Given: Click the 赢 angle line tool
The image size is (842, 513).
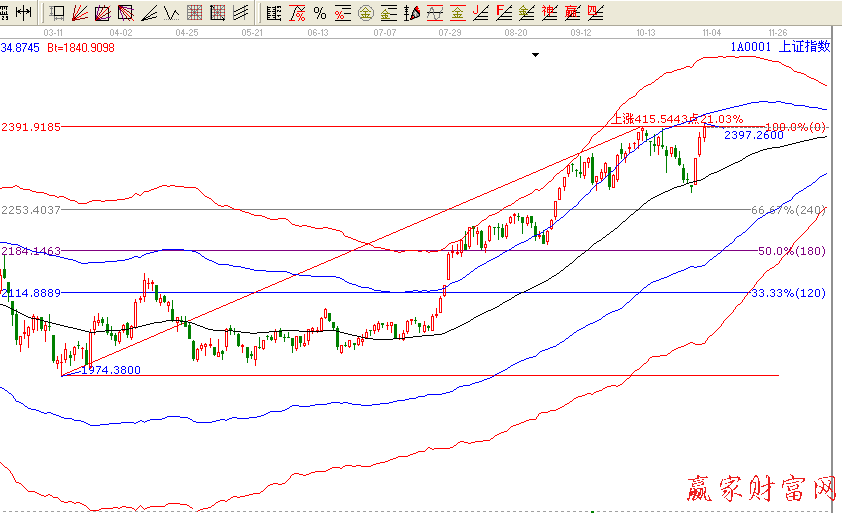Looking at the screenshot, I should point(572,13).
